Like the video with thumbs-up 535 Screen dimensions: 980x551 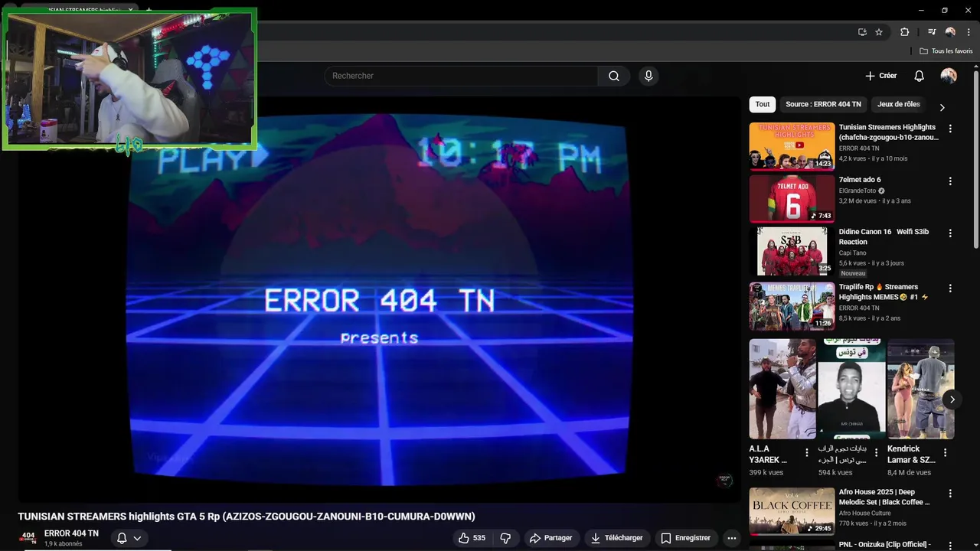pos(472,538)
